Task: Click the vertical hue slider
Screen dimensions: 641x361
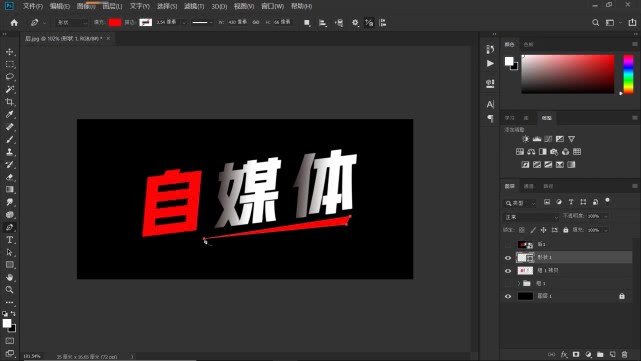Action: click(628, 74)
